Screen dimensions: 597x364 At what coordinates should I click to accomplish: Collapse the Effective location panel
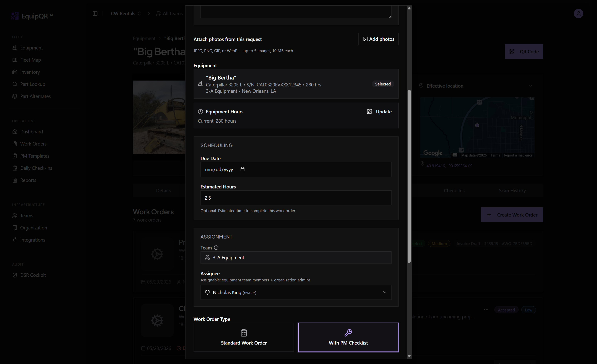pyautogui.click(x=530, y=86)
